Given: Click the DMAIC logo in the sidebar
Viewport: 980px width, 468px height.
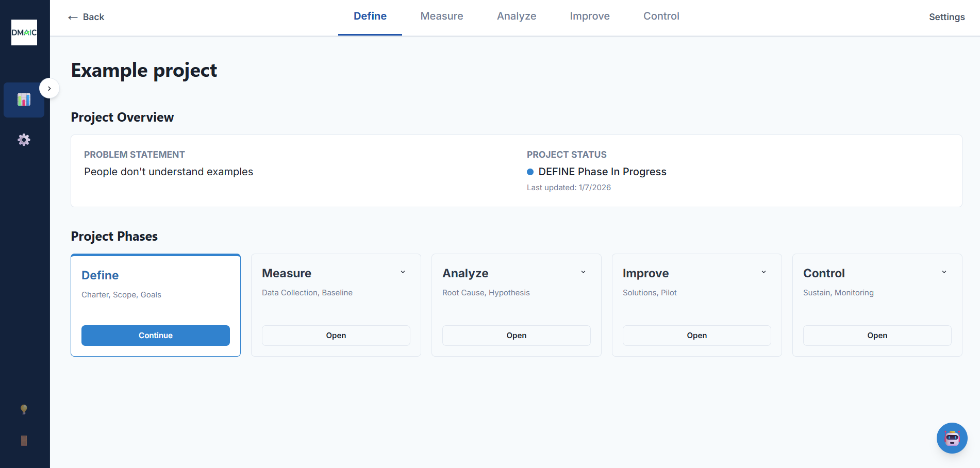Looking at the screenshot, I should click(x=24, y=32).
